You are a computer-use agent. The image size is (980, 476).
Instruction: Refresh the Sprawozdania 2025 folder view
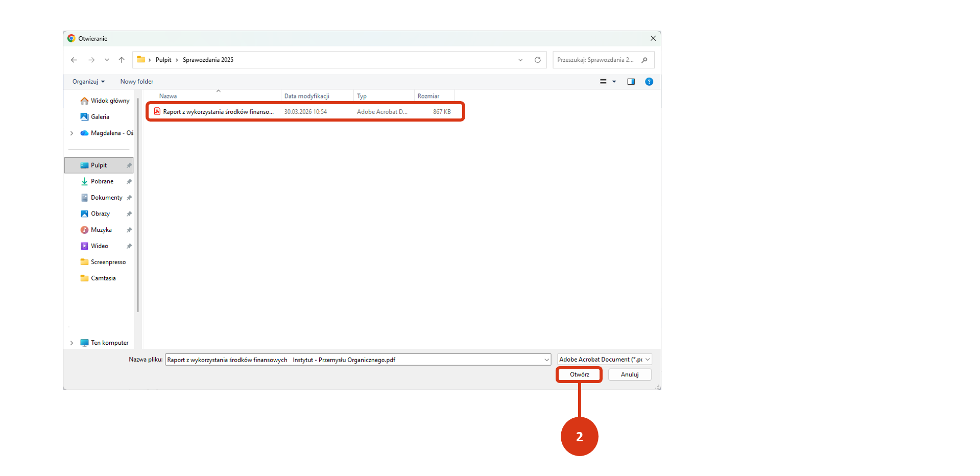click(537, 60)
